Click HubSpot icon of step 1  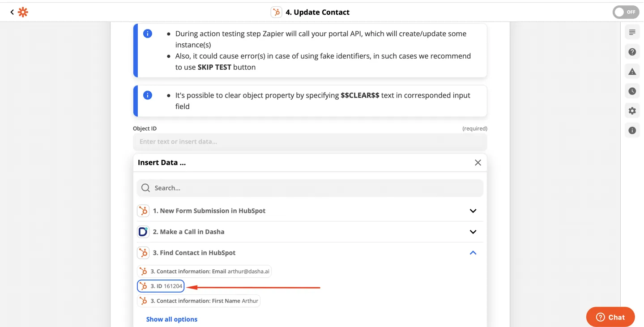[143, 211]
